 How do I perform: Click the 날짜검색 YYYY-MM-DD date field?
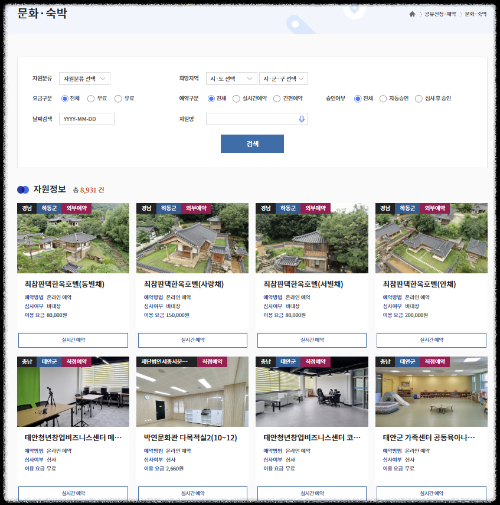[87, 119]
